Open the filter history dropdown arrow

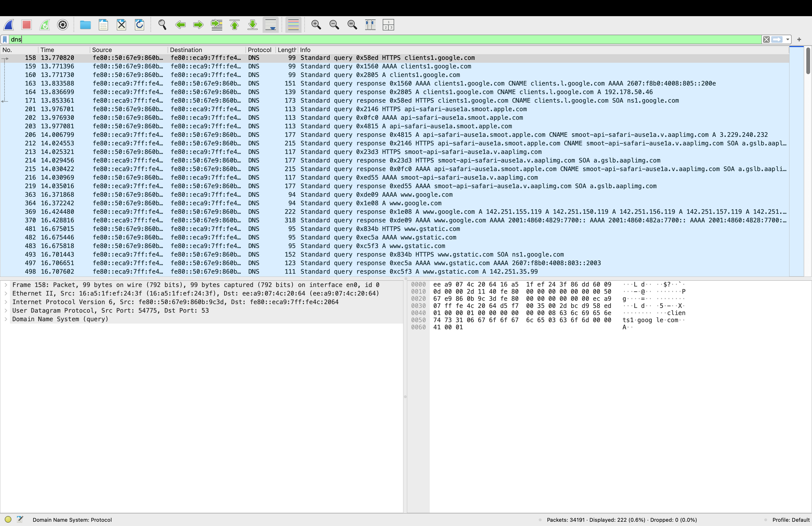click(788, 40)
